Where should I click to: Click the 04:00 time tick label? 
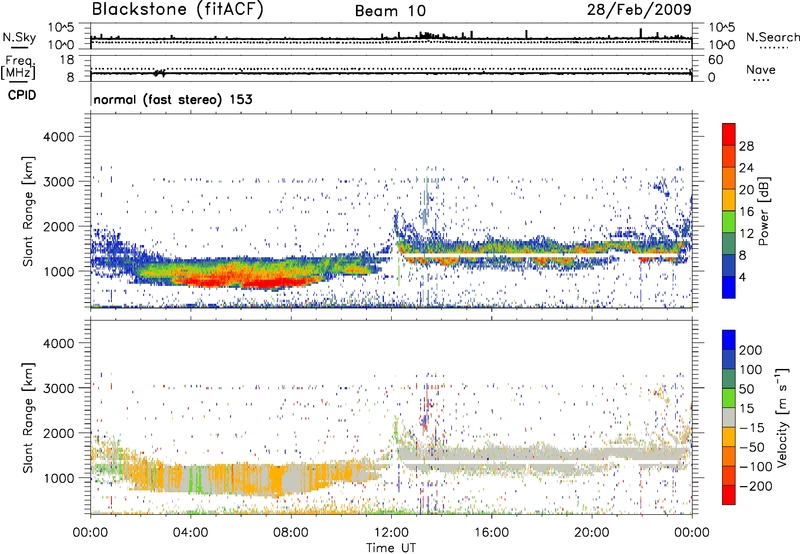click(x=191, y=533)
